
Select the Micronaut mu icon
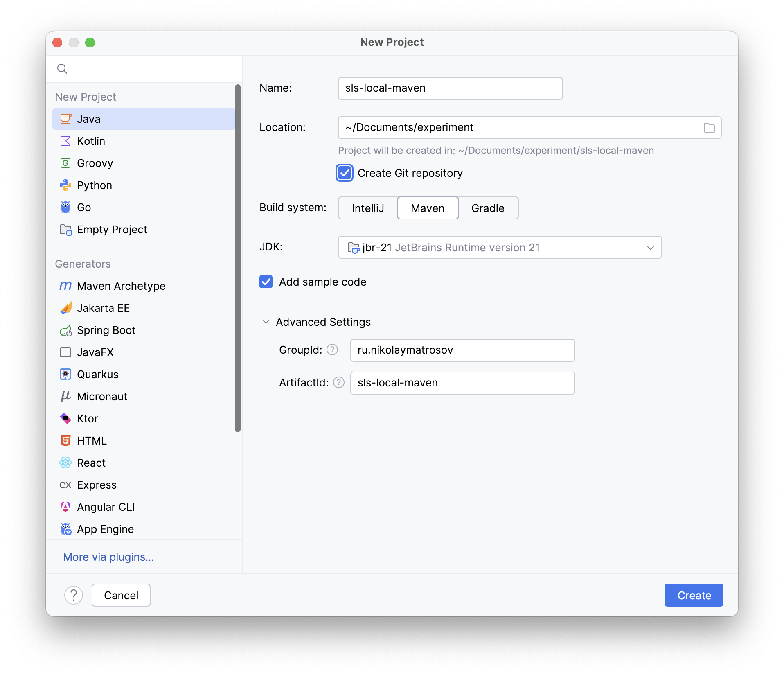65,396
